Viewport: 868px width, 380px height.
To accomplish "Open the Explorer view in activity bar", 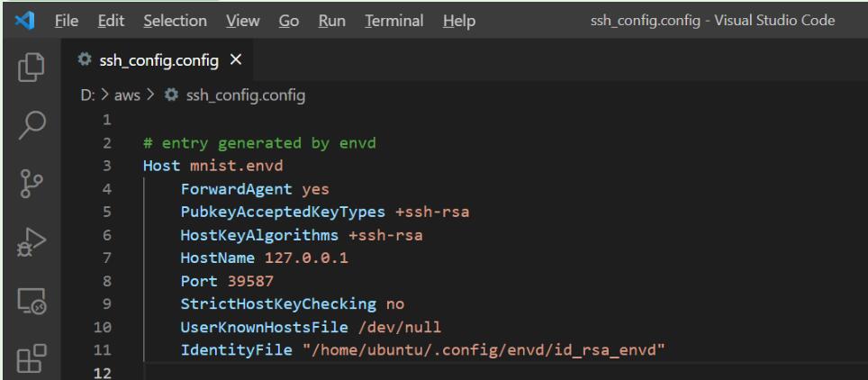I will point(31,67).
